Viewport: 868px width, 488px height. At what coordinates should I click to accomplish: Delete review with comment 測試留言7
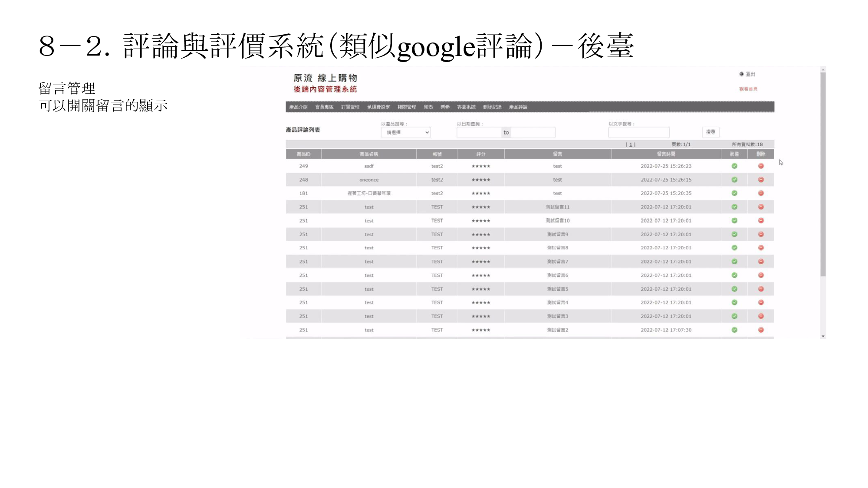pos(761,262)
